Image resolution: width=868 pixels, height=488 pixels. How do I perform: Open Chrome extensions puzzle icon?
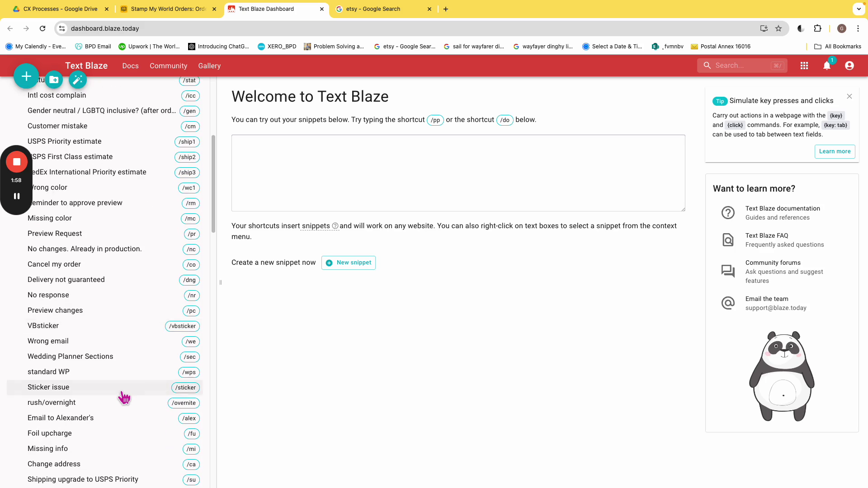(x=817, y=28)
